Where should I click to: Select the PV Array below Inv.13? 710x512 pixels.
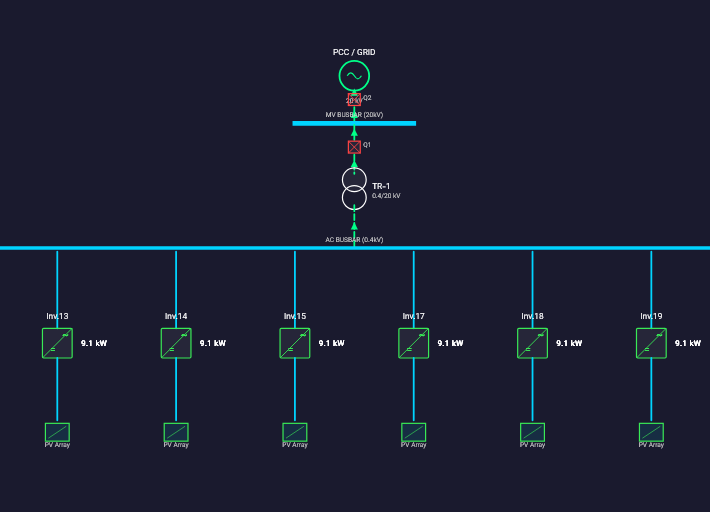click(57, 432)
